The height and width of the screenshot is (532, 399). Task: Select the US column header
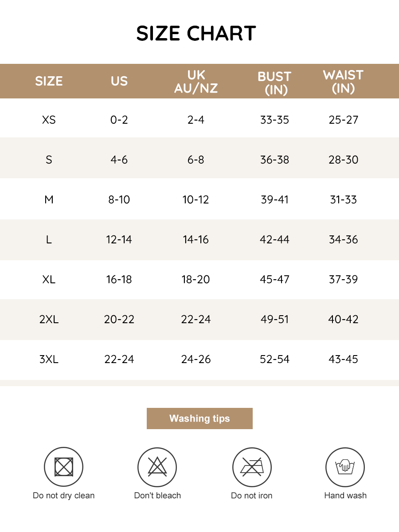tap(119, 81)
